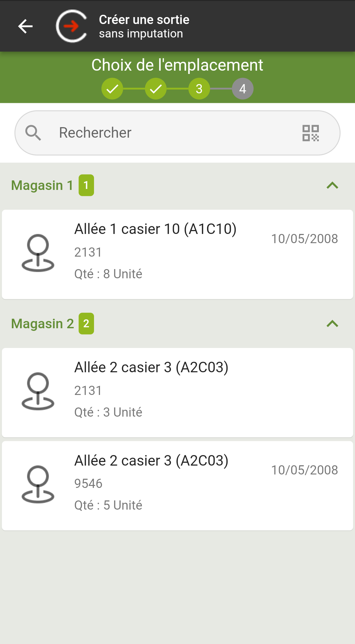
Task: Click the Magasin 2 count badge
Action: click(86, 324)
